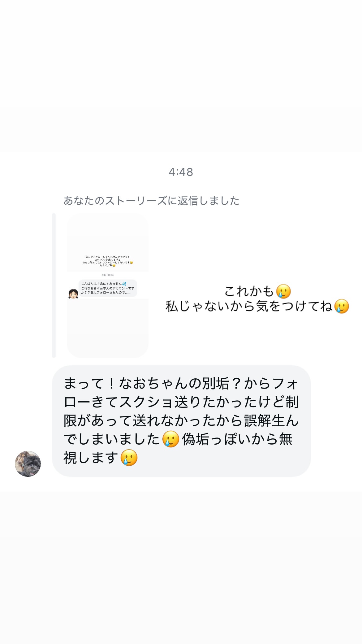
Task: Tap the dog profile picture avatar
Action: click(28, 463)
